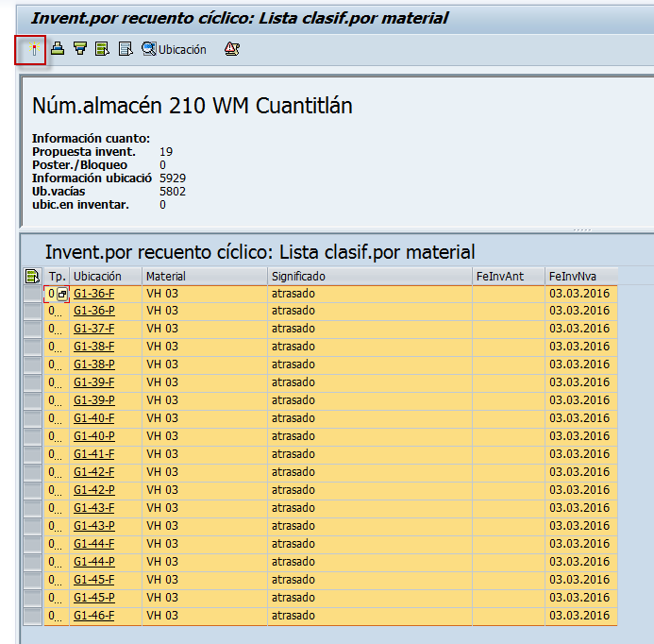Open storage bin link G1-37-F

[x=93, y=329]
